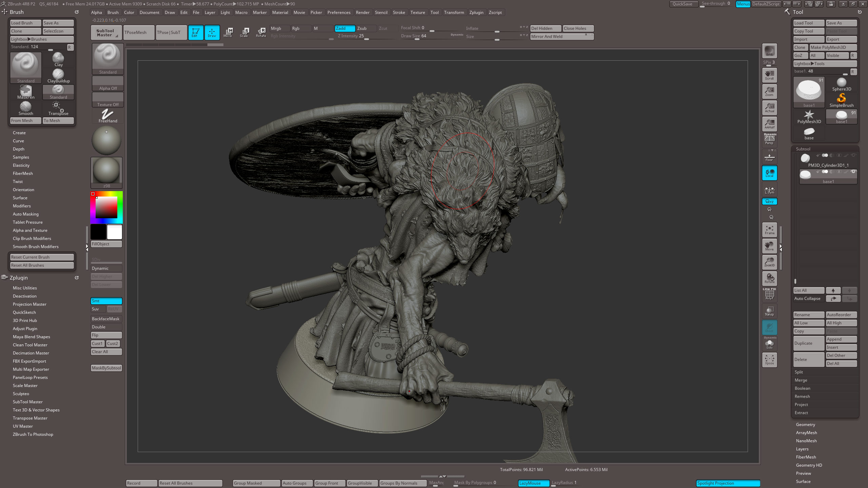The image size is (868, 488).
Task: Select the MaskPen brush icon
Action: click(x=26, y=92)
